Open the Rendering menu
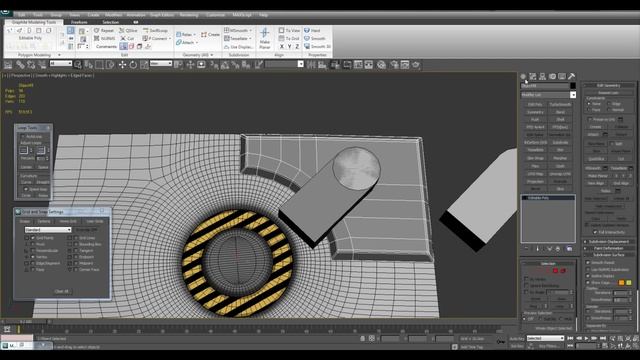 click(189, 15)
